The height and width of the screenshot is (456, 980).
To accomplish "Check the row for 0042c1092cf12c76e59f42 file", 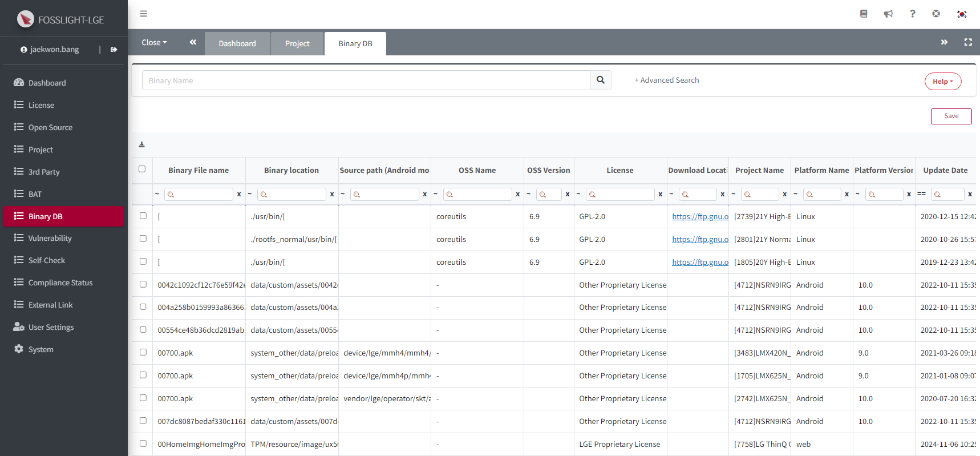I will click(143, 284).
